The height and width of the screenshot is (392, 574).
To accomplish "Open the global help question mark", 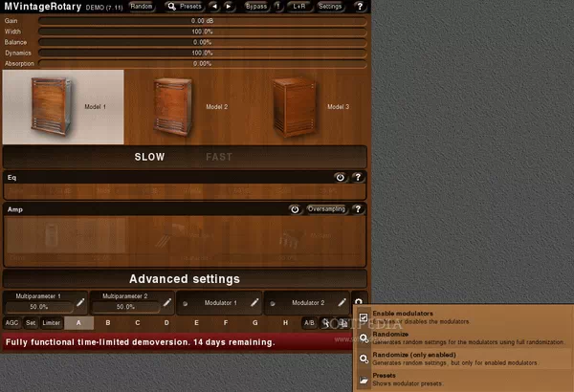I will [360, 7].
